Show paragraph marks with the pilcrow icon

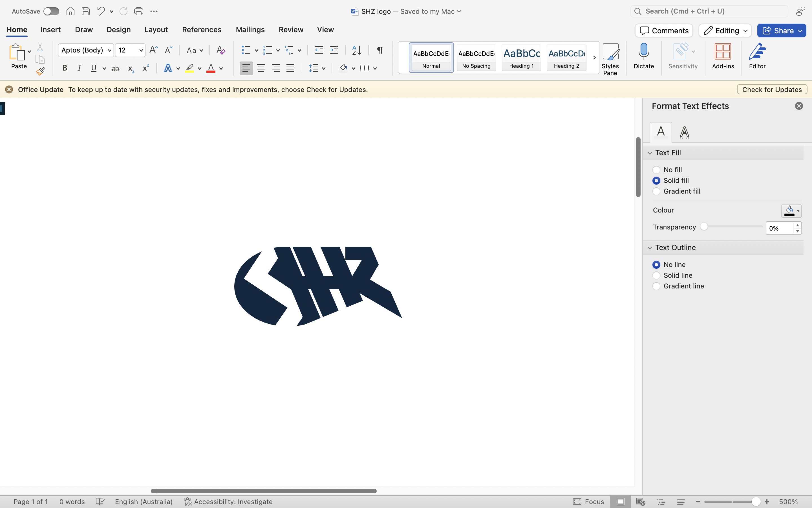379,50
